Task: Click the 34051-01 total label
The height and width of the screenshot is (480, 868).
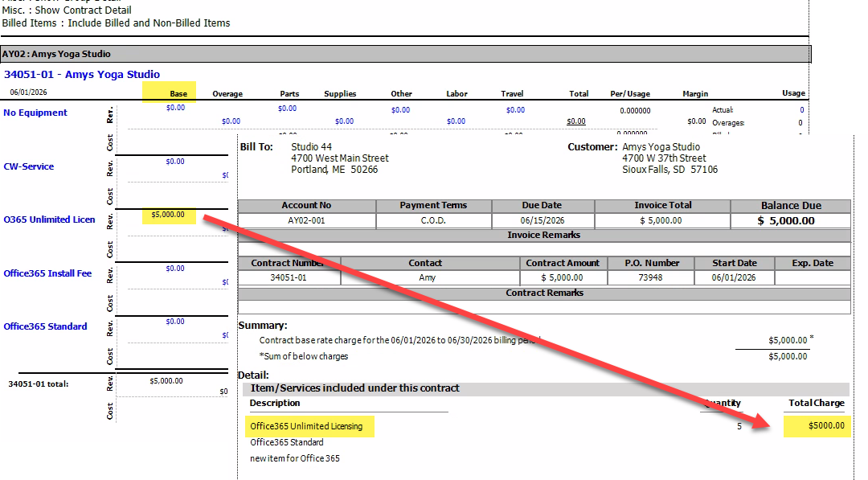Action: 39,384
